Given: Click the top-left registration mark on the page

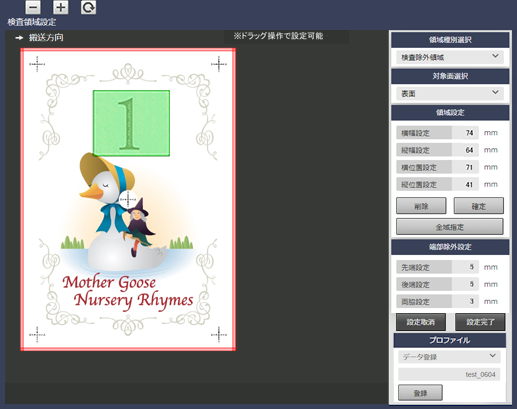Looking at the screenshot, I should (37, 64).
